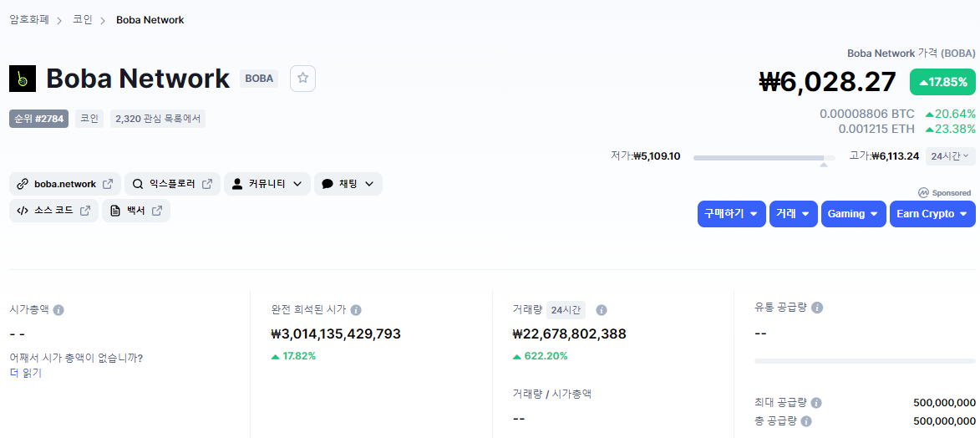Show info for 유통 공급량
980x438 pixels.
(817, 308)
